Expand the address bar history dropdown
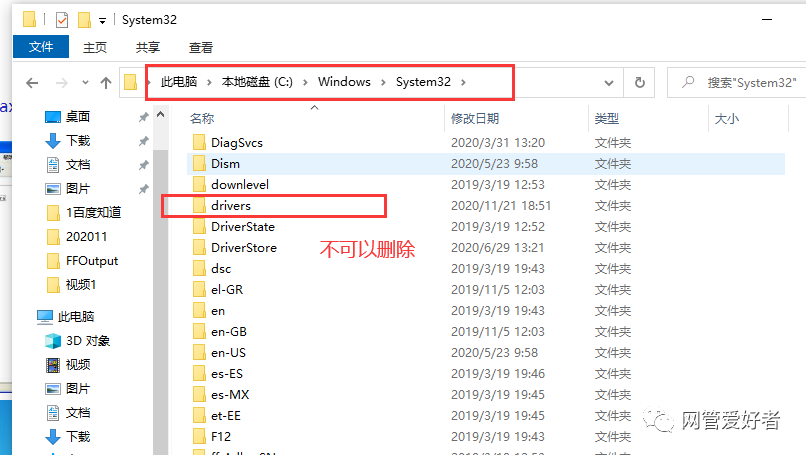Image resolution: width=806 pixels, height=455 pixels. pyautogui.click(x=609, y=83)
